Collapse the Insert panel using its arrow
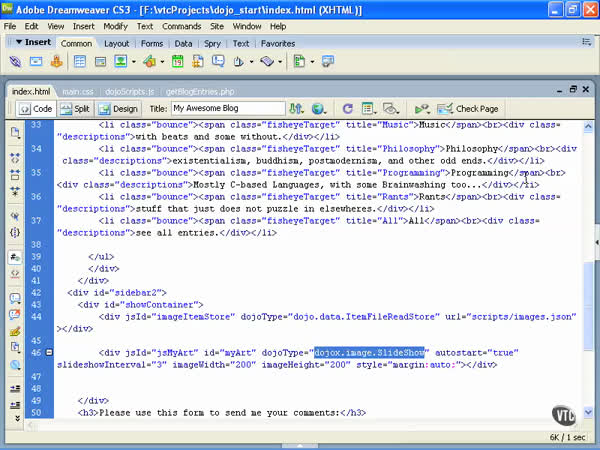The height and width of the screenshot is (450, 600). tap(18, 43)
